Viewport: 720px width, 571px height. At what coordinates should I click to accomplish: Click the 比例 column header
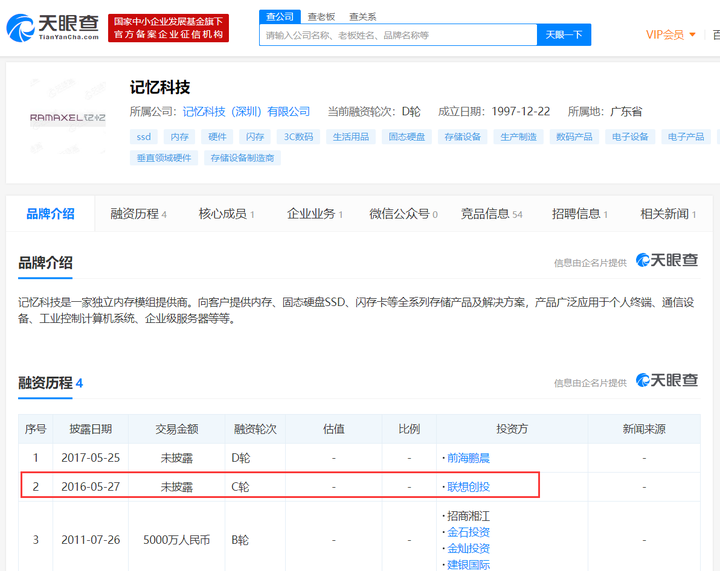(409, 429)
